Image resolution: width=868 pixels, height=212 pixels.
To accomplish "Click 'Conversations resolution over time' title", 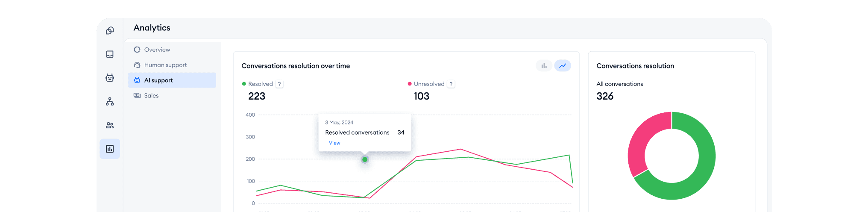I will (296, 66).
